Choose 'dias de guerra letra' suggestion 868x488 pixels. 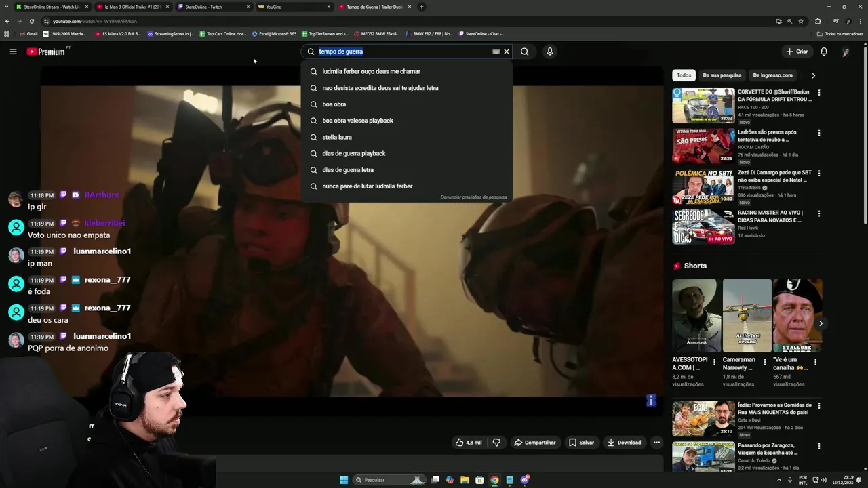[x=407, y=170]
